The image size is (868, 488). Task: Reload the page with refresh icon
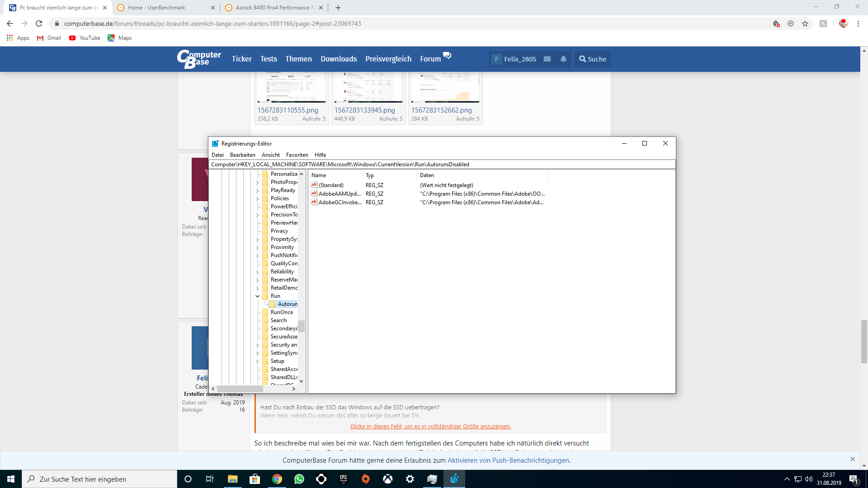coord(39,23)
